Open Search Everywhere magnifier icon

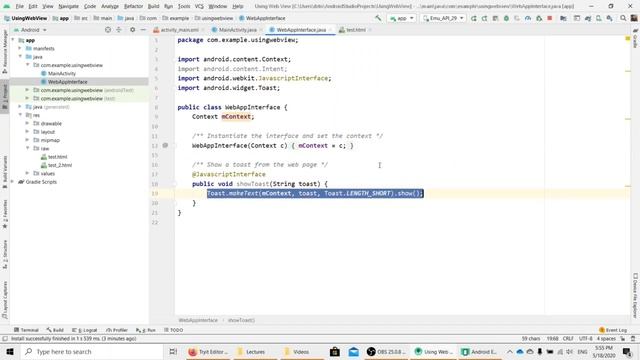pyautogui.click(x=623, y=18)
